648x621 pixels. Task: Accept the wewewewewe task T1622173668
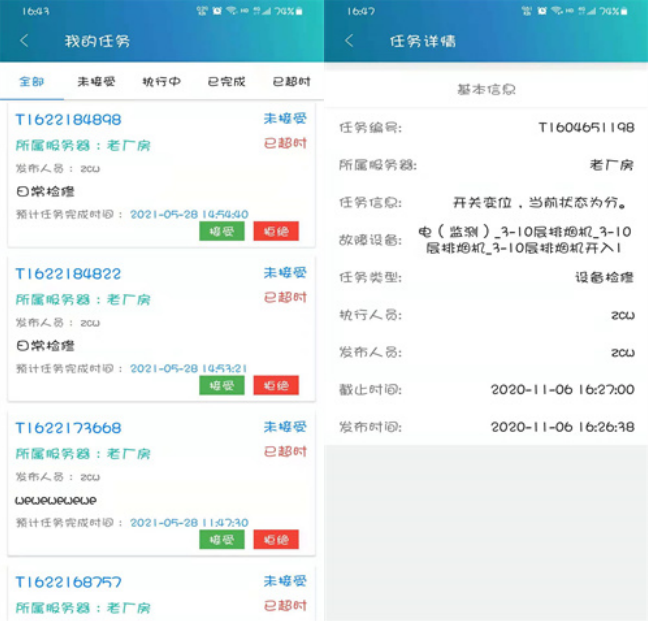[221, 540]
